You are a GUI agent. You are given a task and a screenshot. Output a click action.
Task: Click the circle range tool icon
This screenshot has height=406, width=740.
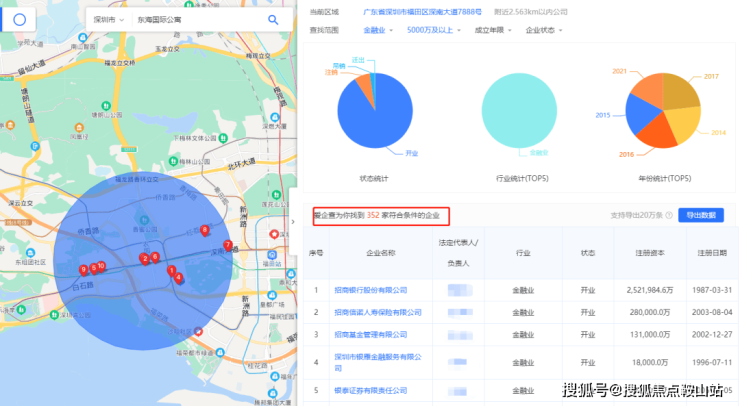(19, 19)
